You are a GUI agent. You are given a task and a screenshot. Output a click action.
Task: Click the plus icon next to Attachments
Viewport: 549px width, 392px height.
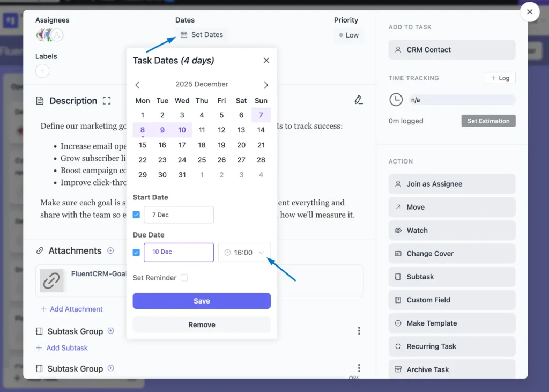click(110, 250)
